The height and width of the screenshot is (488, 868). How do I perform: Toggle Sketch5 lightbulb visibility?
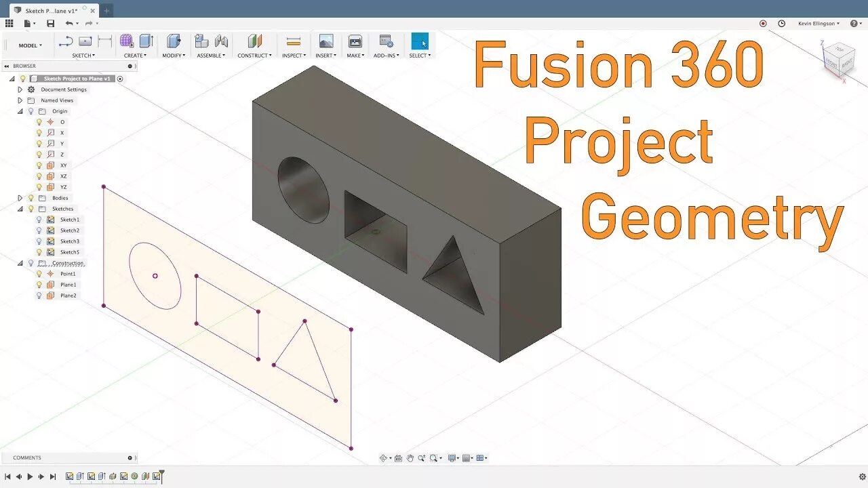pyautogui.click(x=39, y=252)
